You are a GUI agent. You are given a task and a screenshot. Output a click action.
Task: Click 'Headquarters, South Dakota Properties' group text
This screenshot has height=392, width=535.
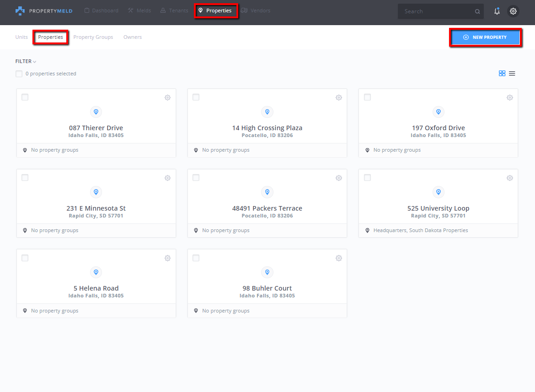coord(421,230)
